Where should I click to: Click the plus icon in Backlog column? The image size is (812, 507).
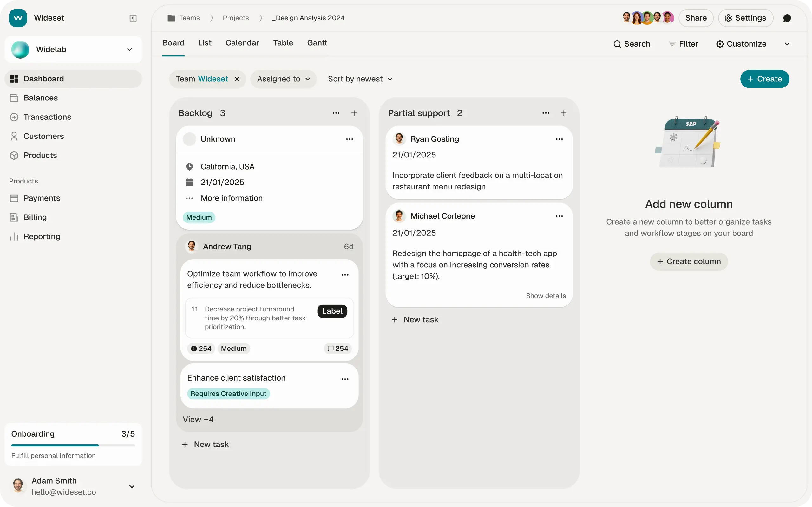tap(354, 113)
